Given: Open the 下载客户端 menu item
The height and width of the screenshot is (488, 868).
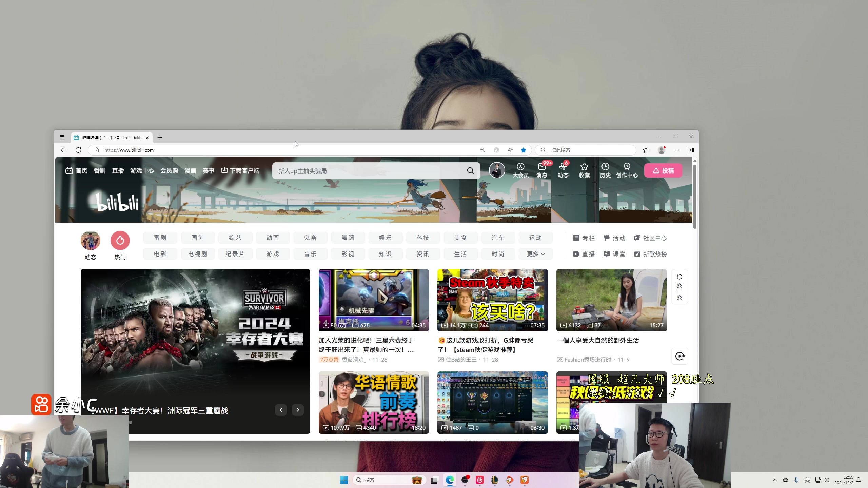Looking at the screenshot, I should [240, 170].
